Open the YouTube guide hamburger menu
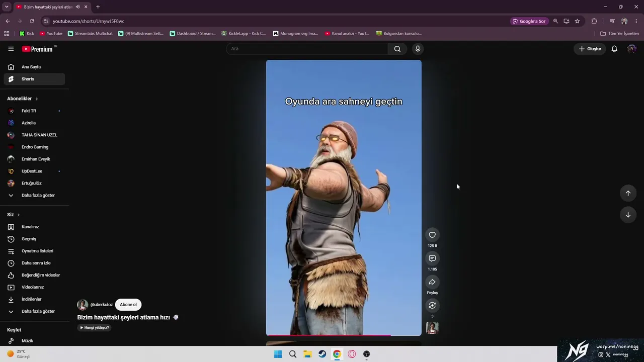This screenshot has width=644, height=362. (x=11, y=49)
